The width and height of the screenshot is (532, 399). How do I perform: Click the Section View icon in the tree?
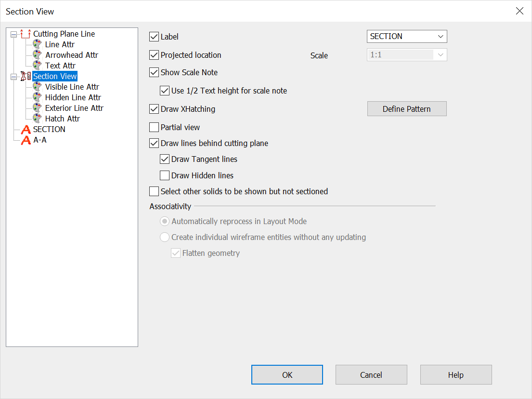pos(26,76)
